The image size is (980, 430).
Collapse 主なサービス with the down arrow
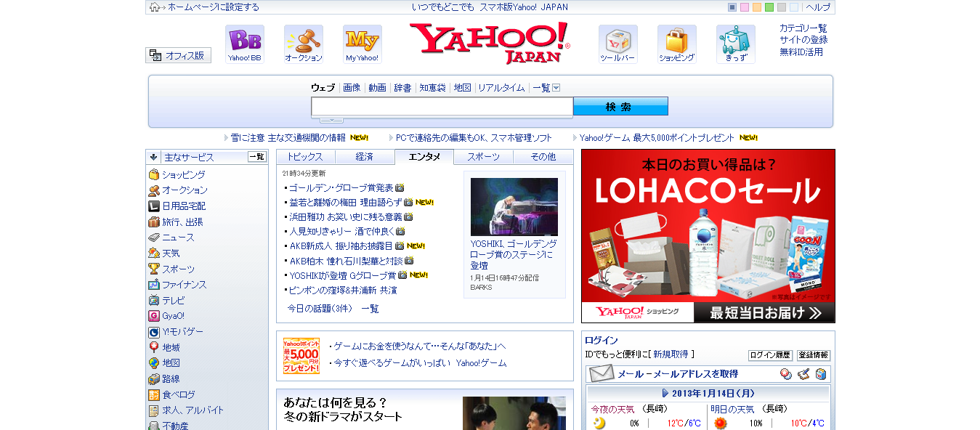pos(153,157)
